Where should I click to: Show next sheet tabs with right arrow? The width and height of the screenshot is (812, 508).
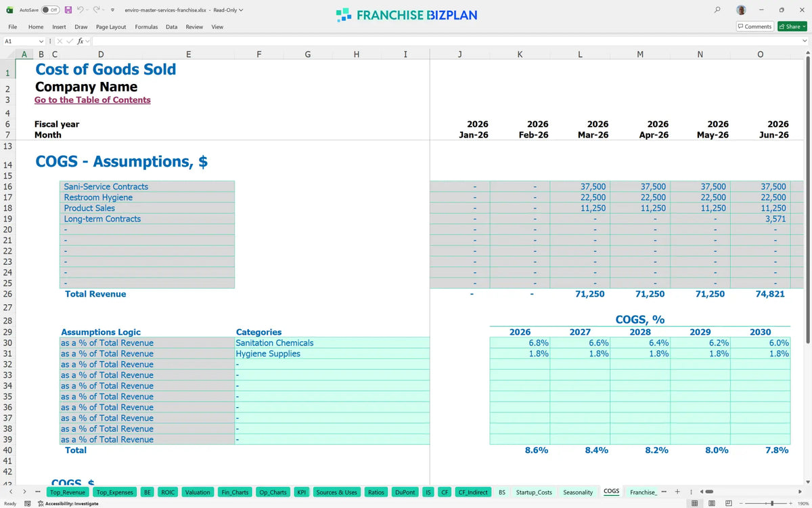pos(24,492)
